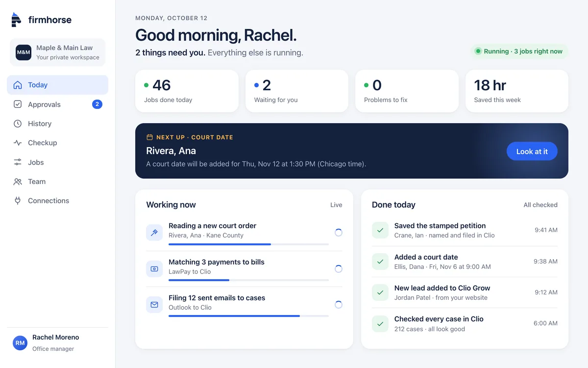Click the Team people icon

(x=18, y=182)
